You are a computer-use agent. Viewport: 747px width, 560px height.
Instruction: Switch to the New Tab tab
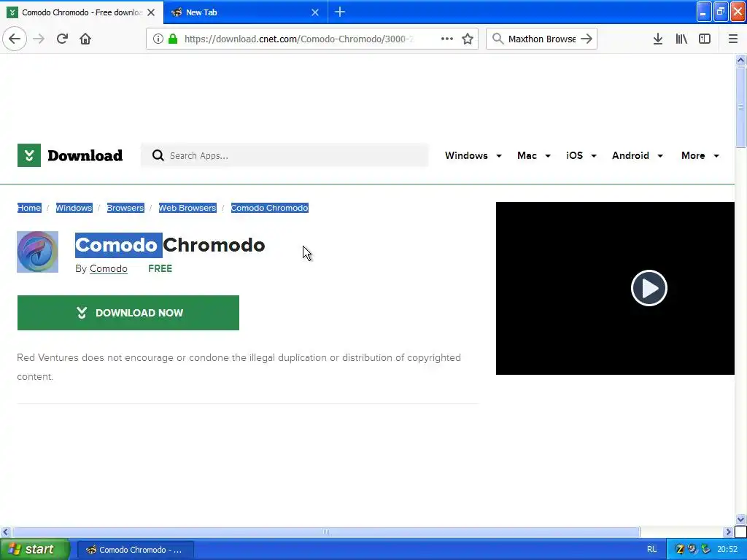pos(245,12)
